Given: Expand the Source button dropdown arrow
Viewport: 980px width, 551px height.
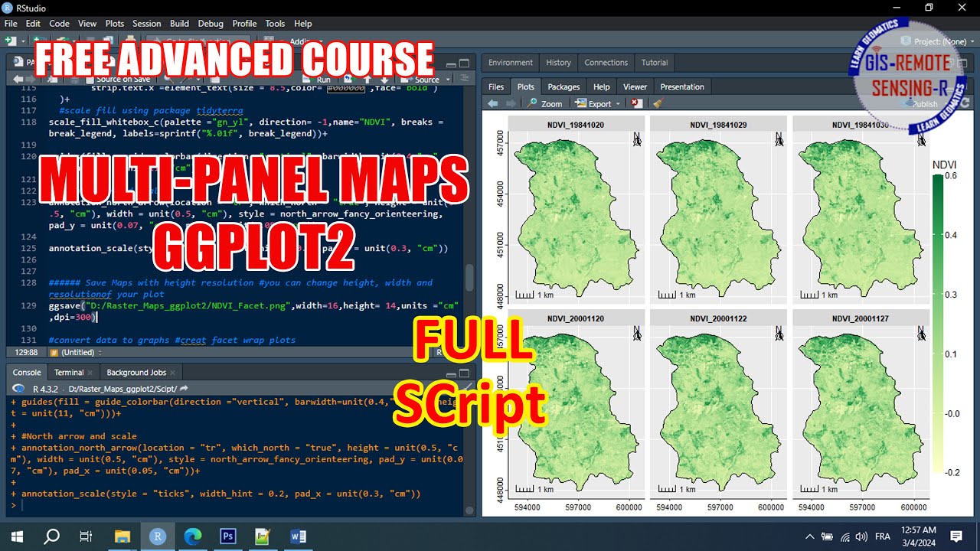Looking at the screenshot, I should (x=447, y=80).
